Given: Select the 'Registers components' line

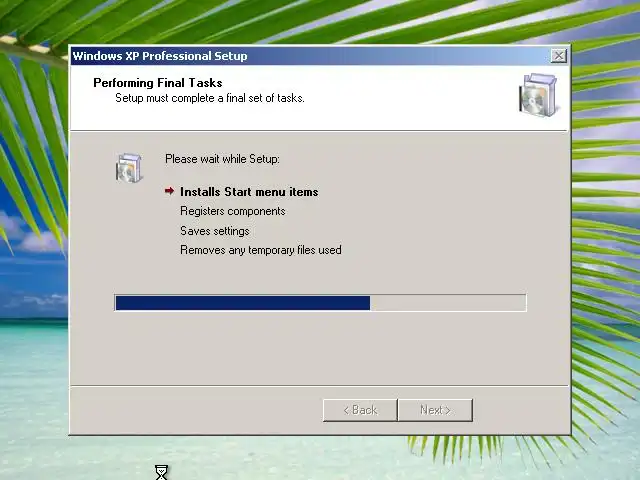Looking at the screenshot, I should tap(233, 211).
